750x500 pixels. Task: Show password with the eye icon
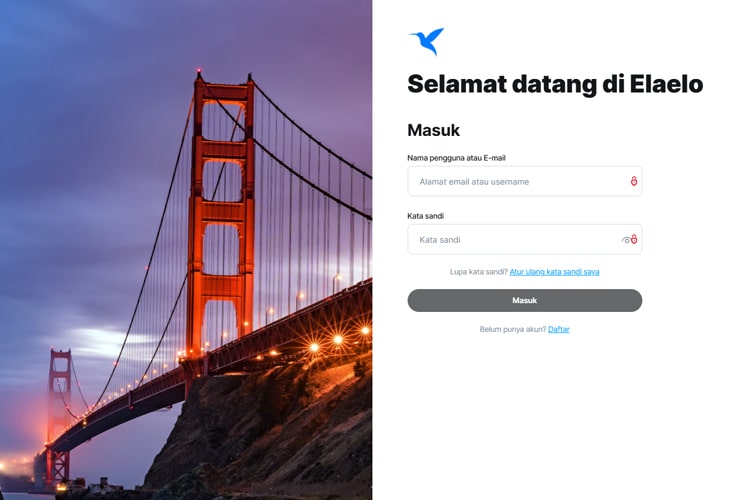(x=626, y=240)
